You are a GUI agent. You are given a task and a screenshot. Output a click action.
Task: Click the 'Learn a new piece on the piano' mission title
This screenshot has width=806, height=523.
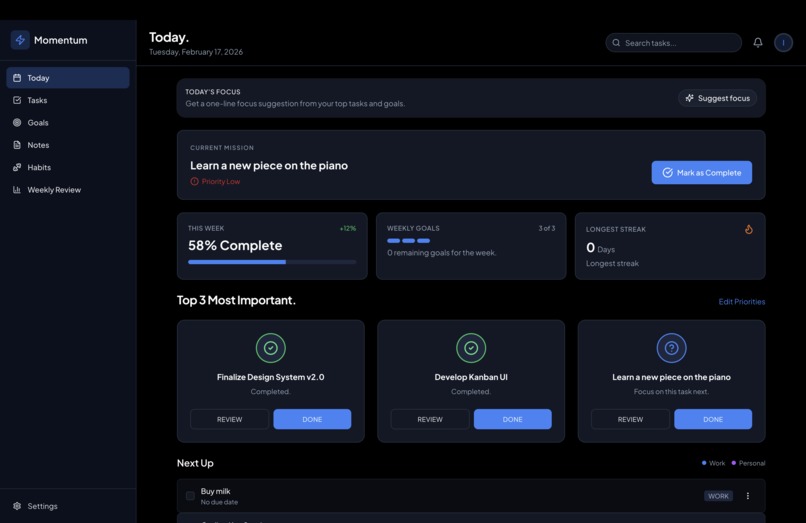269,165
